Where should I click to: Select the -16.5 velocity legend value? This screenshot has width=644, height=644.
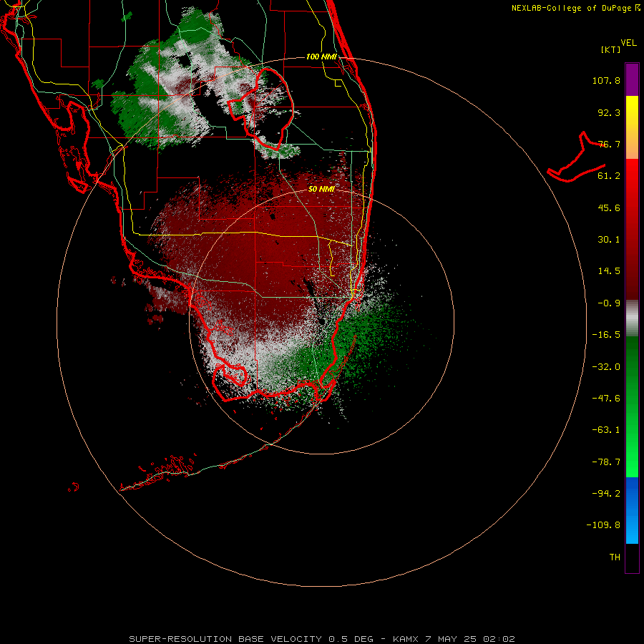[606, 335]
